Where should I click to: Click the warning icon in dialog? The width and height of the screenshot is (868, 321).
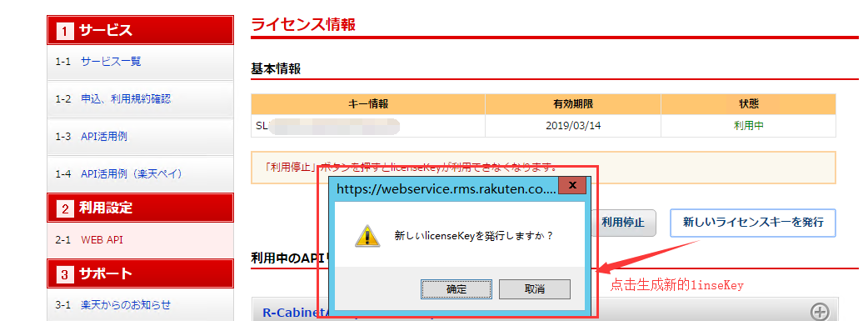(367, 236)
